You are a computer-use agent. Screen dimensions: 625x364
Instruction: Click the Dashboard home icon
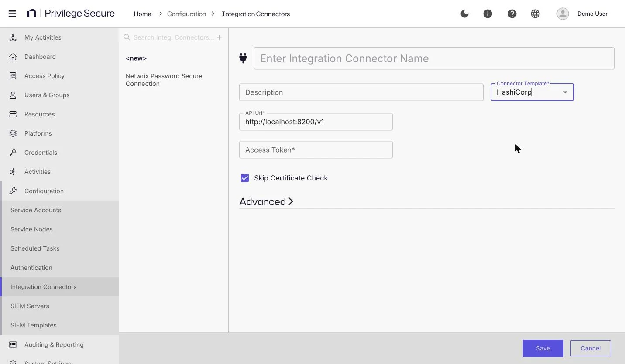click(x=13, y=57)
